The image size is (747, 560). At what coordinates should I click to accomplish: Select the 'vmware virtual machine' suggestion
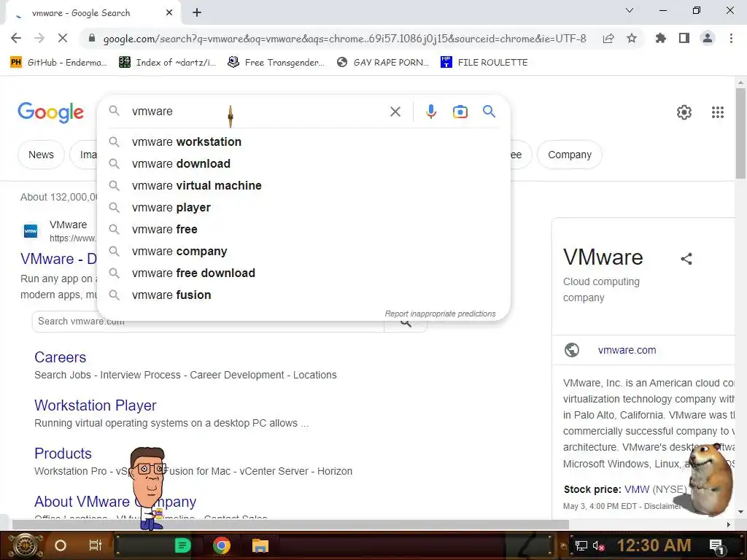click(x=303, y=186)
